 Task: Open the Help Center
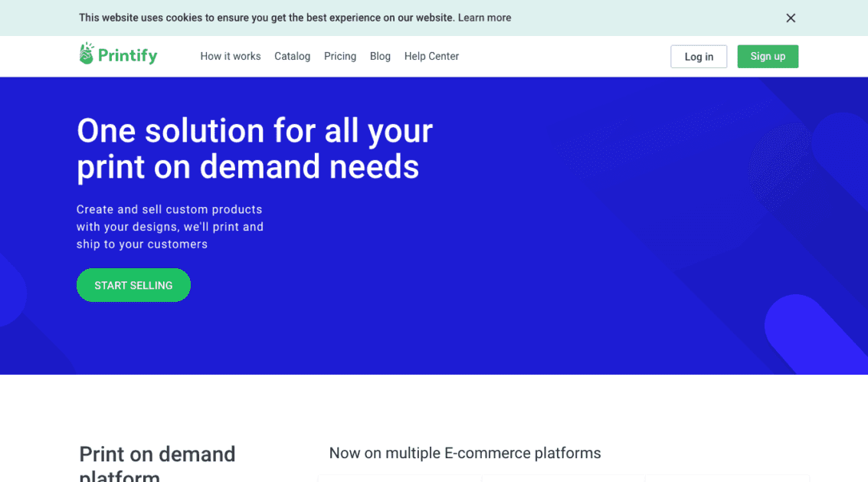point(431,56)
